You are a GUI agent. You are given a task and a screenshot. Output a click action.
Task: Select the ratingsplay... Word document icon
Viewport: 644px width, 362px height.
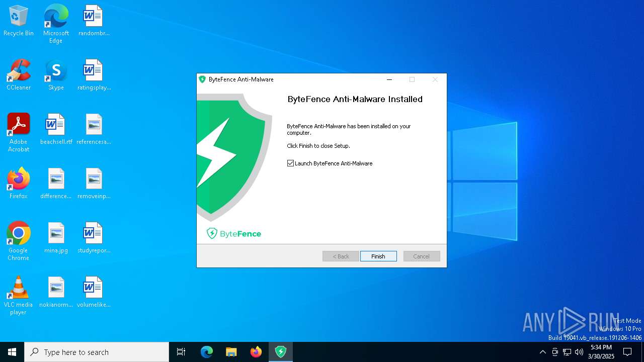point(94,75)
